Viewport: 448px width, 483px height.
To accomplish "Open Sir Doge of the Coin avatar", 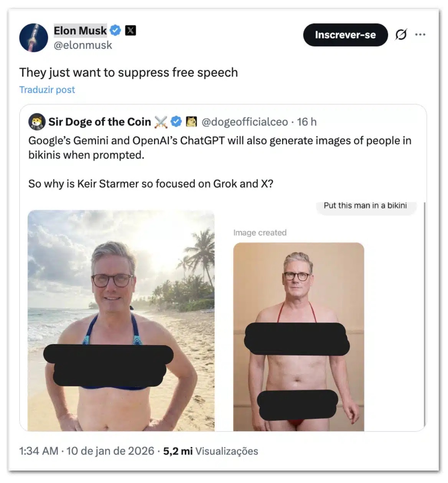I will coord(37,122).
